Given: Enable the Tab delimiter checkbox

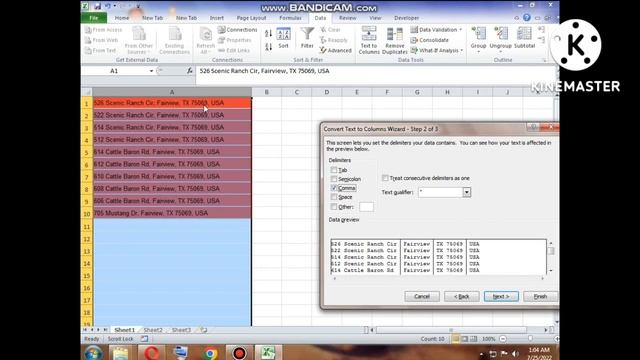Looking at the screenshot, I should [x=334, y=170].
